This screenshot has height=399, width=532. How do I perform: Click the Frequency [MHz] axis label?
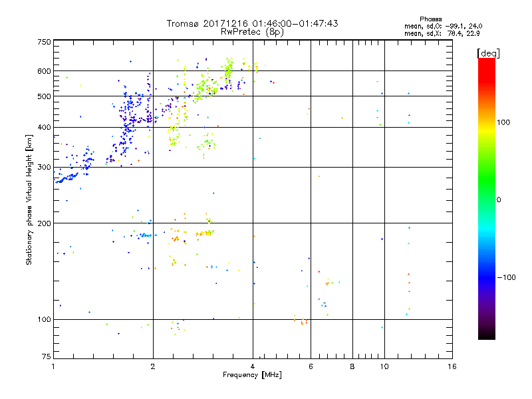pos(252,376)
